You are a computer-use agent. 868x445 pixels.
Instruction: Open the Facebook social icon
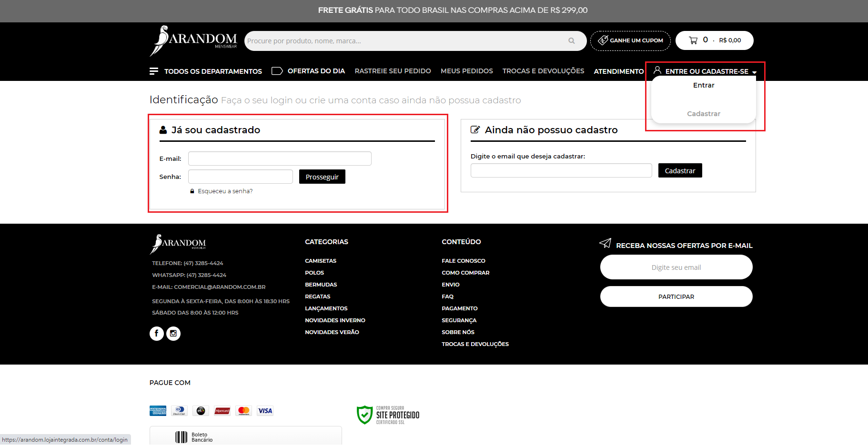[156, 334]
